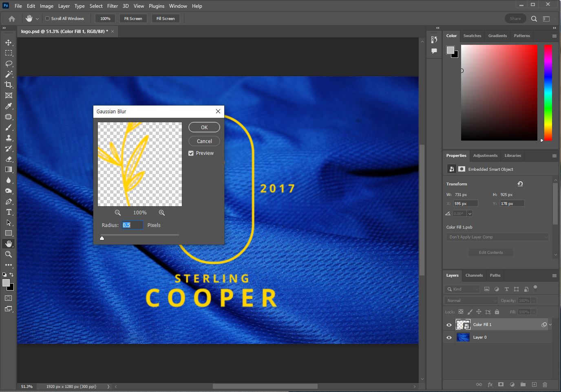Toggle the layer filter on/off switch

(535, 288)
